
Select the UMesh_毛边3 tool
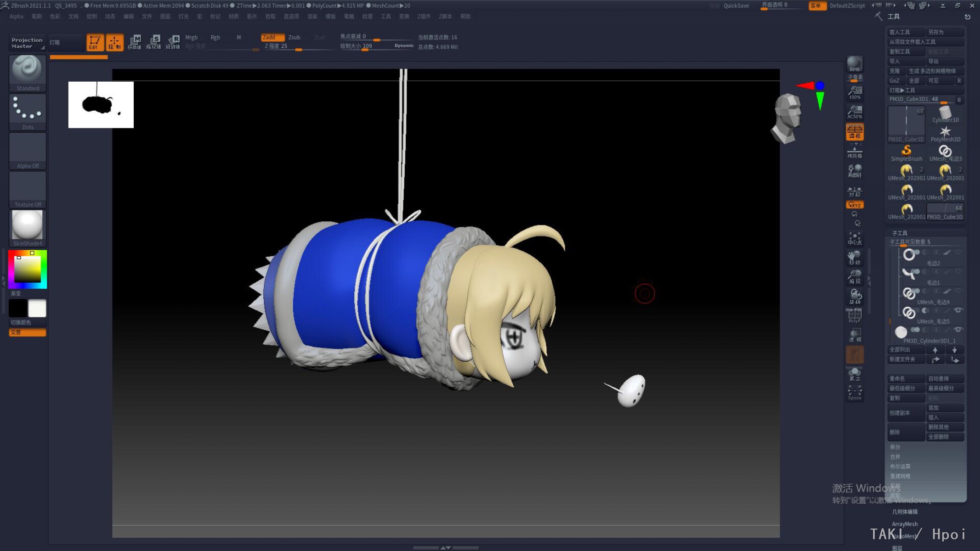pos(945,153)
